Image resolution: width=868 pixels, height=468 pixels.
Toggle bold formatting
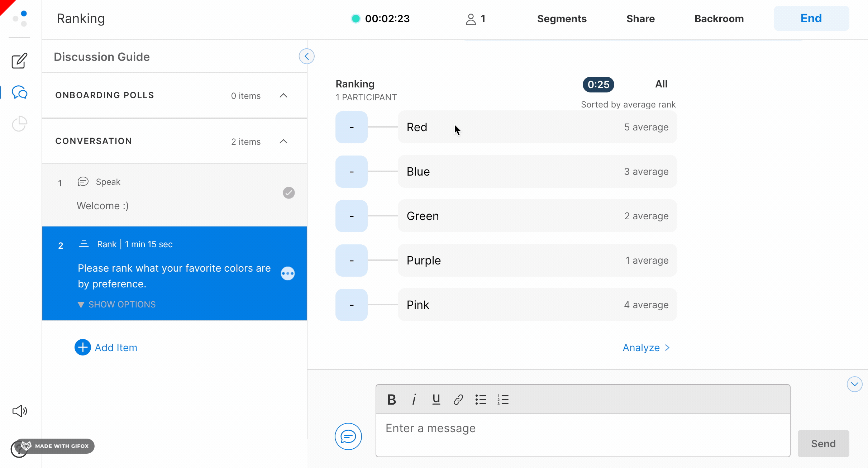tap(392, 400)
